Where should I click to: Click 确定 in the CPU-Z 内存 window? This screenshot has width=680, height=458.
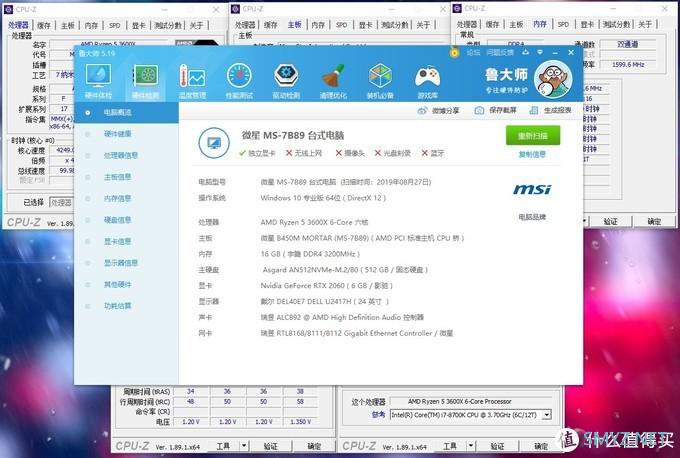(x=654, y=222)
